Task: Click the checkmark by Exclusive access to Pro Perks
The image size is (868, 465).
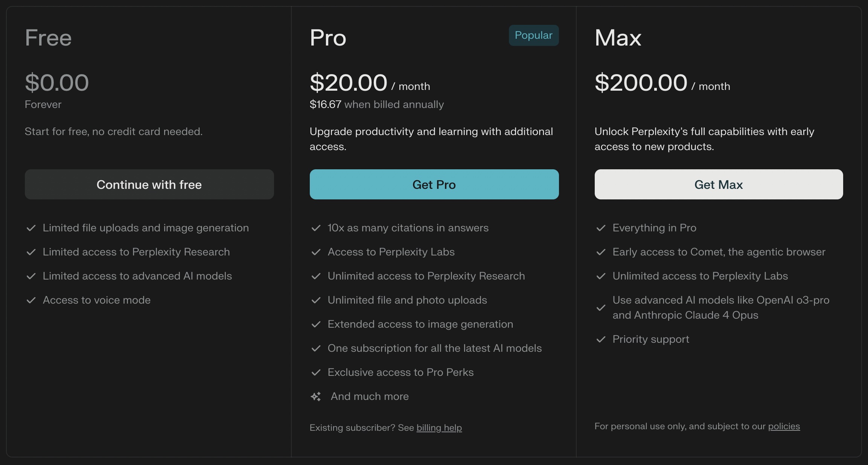Action: [x=316, y=372]
